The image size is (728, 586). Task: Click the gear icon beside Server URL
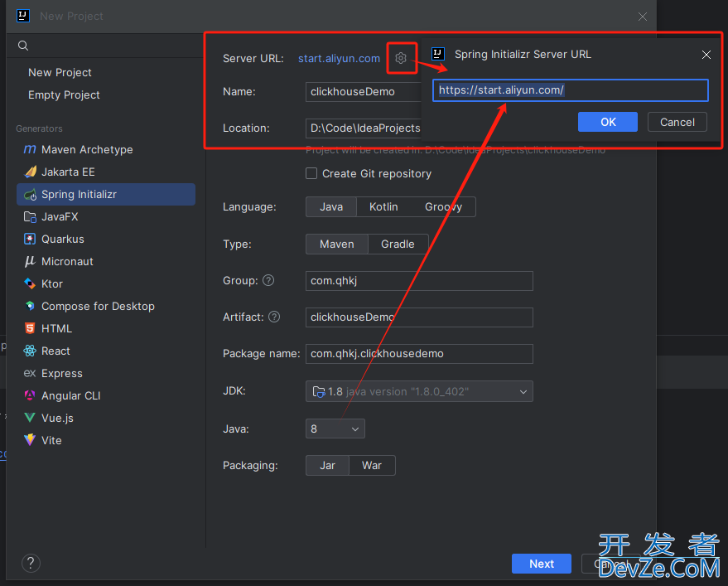pos(401,58)
